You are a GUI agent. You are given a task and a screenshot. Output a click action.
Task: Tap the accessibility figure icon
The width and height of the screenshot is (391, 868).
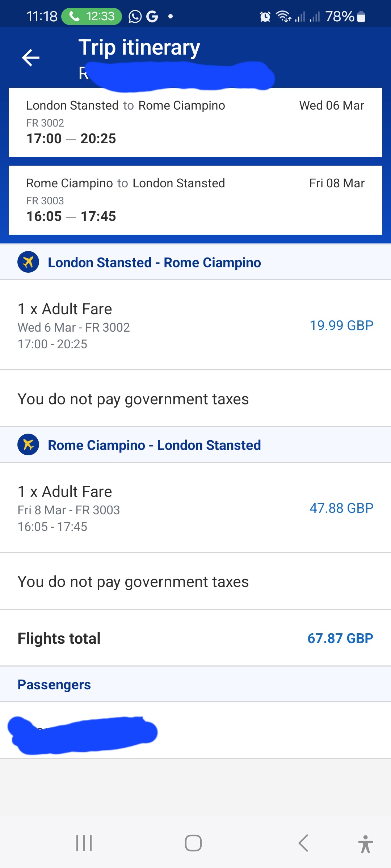click(x=366, y=844)
